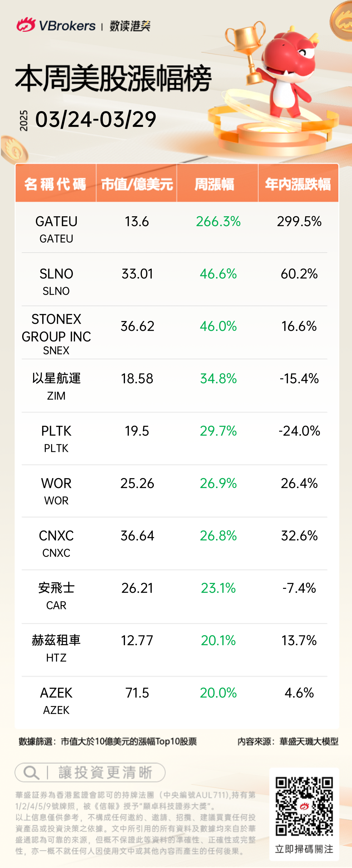352x868 pixels.
Task: Select the 名稱代碼 column header
Action: coord(55,184)
